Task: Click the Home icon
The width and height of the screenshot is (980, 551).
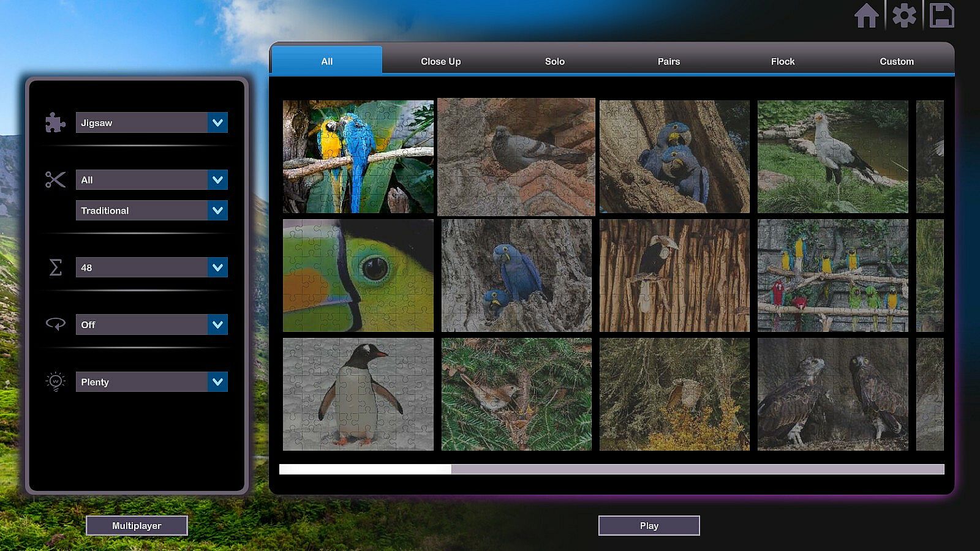Action: click(866, 16)
